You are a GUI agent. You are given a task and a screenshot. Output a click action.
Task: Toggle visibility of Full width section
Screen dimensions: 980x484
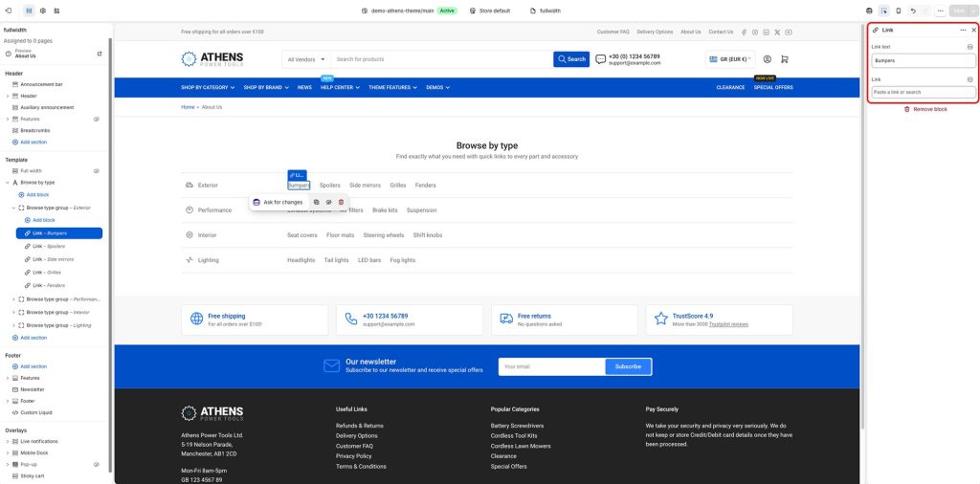coord(97,170)
